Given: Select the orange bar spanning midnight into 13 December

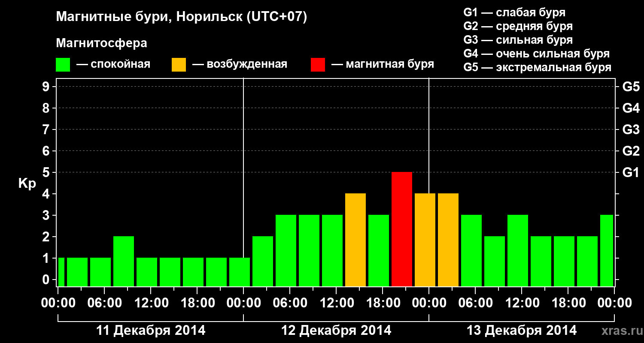Looking at the screenshot, I should (x=425, y=240).
